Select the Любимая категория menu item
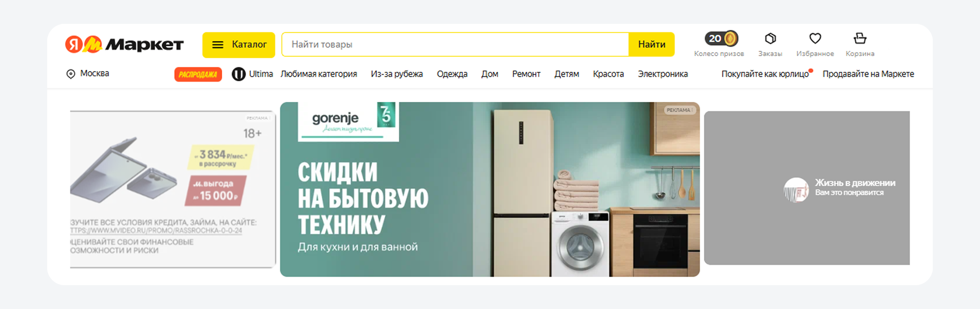The image size is (980, 309). (319, 74)
